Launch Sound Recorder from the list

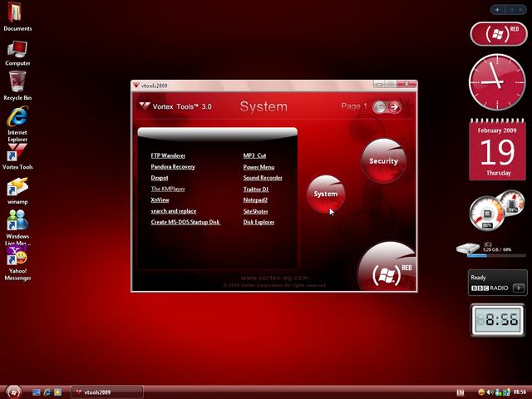pyautogui.click(x=263, y=178)
